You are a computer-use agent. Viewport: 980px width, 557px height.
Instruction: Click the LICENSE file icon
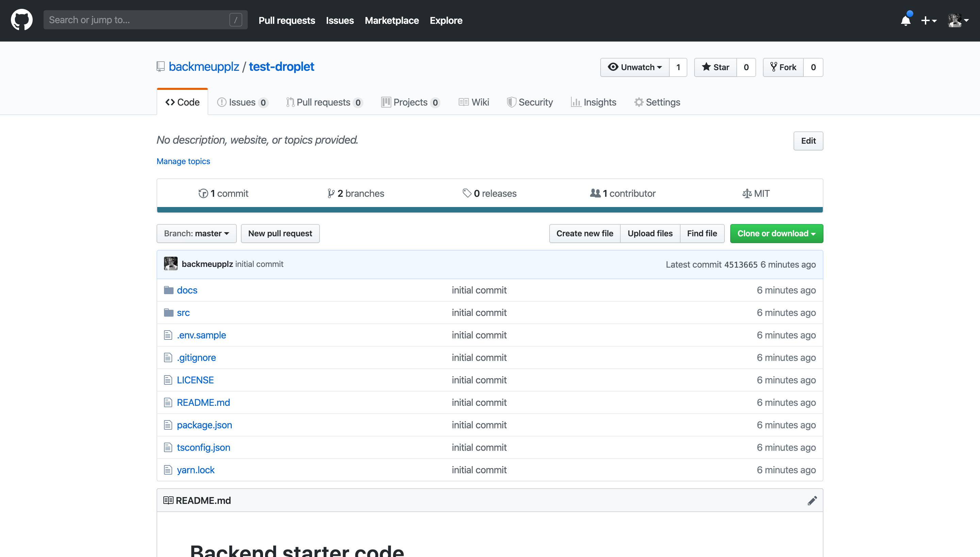point(168,380)
